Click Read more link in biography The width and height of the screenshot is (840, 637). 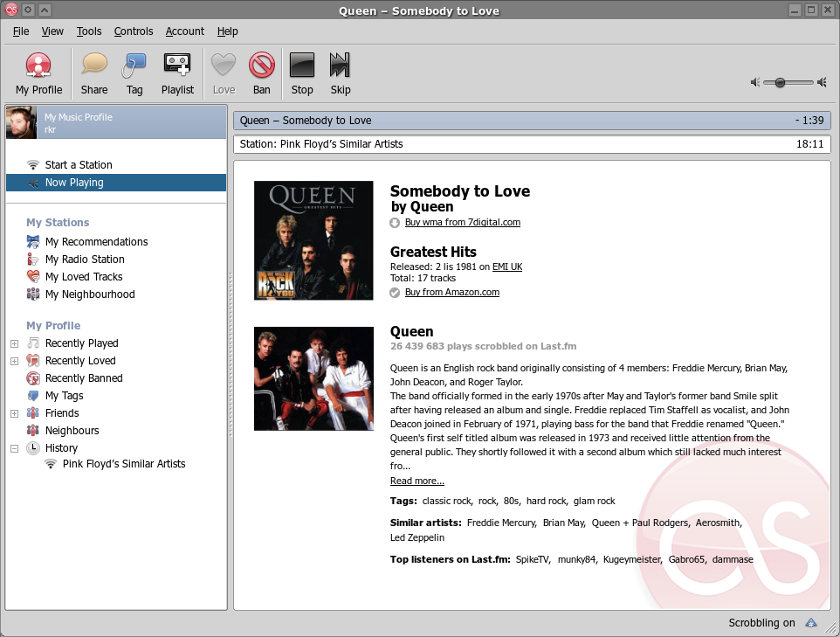[x=417, y=481]
